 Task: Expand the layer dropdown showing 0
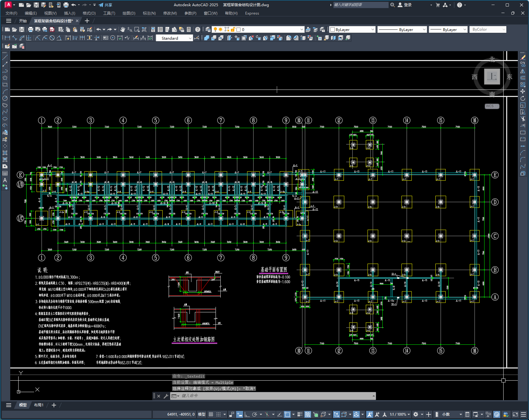(258, 29)
